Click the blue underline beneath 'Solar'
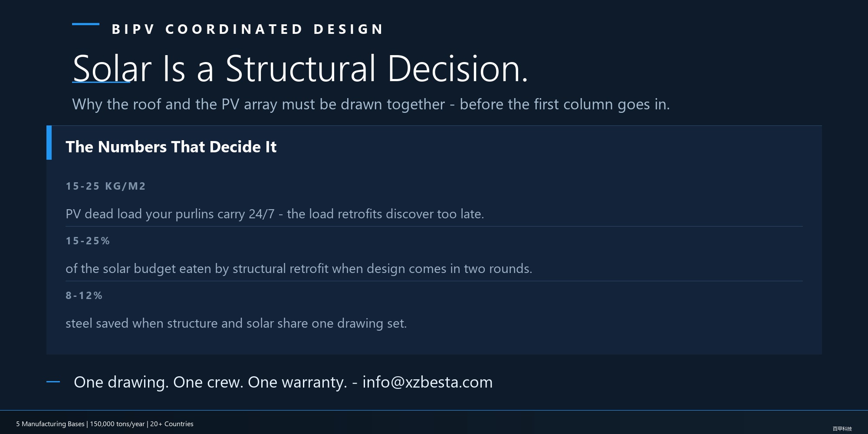The height and width of the screenshot is (434, 868). (101, 82)
